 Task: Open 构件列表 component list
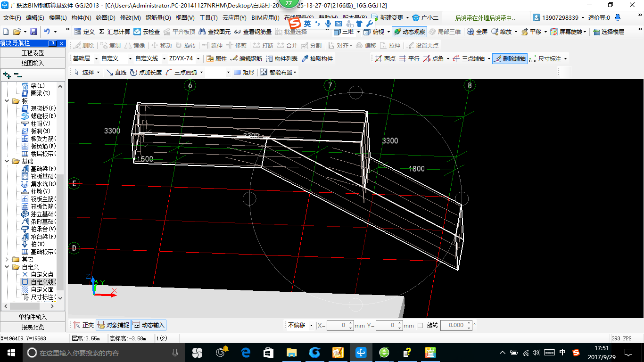(281, 58)
